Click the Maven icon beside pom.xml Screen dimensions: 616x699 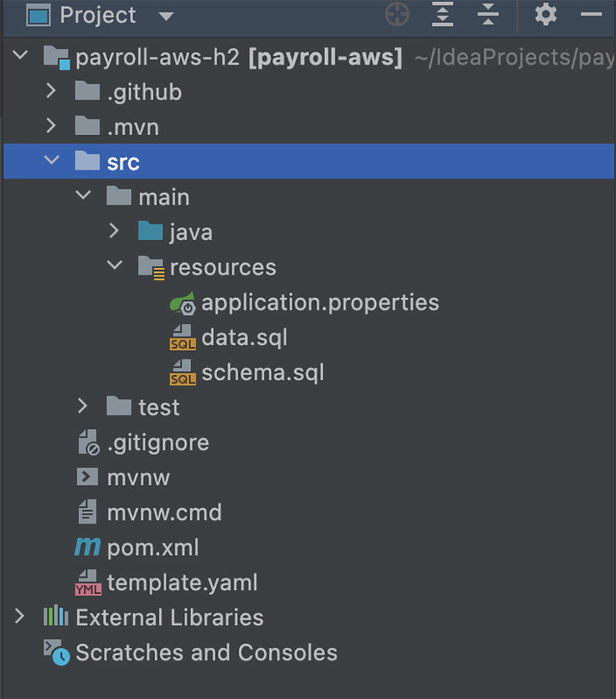[x=88, y=547]
